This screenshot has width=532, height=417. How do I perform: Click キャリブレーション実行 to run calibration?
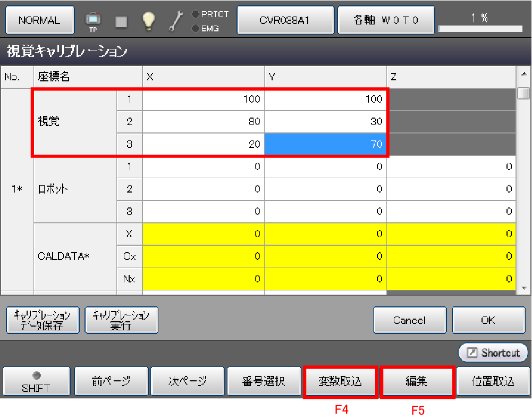(121, 320)
